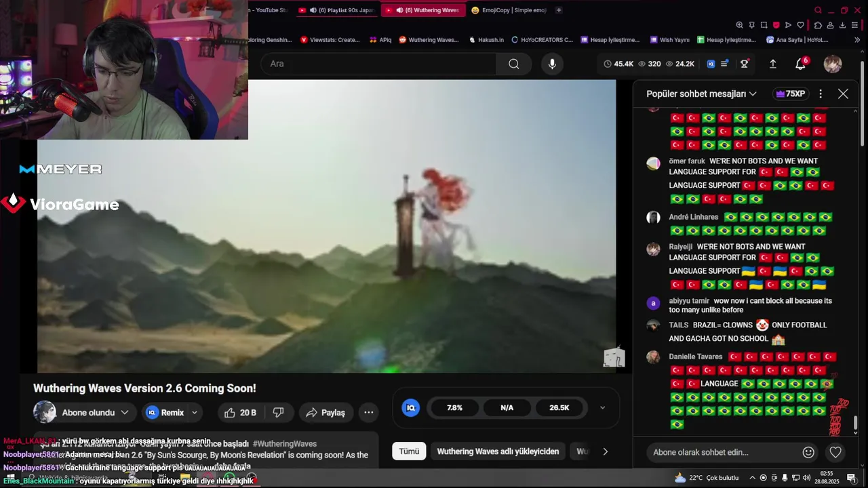Select Wuthering Waves adlı yükleyiciden chip

[498, 451]
